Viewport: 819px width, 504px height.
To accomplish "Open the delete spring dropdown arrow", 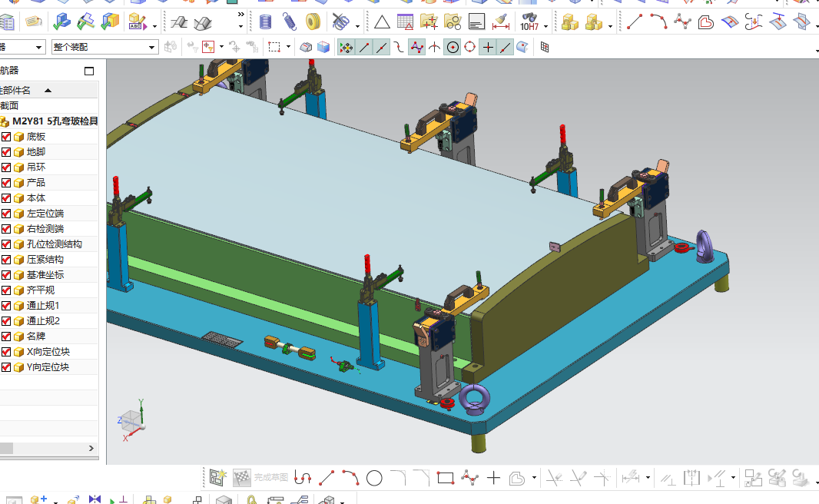I will pos(357,26).
